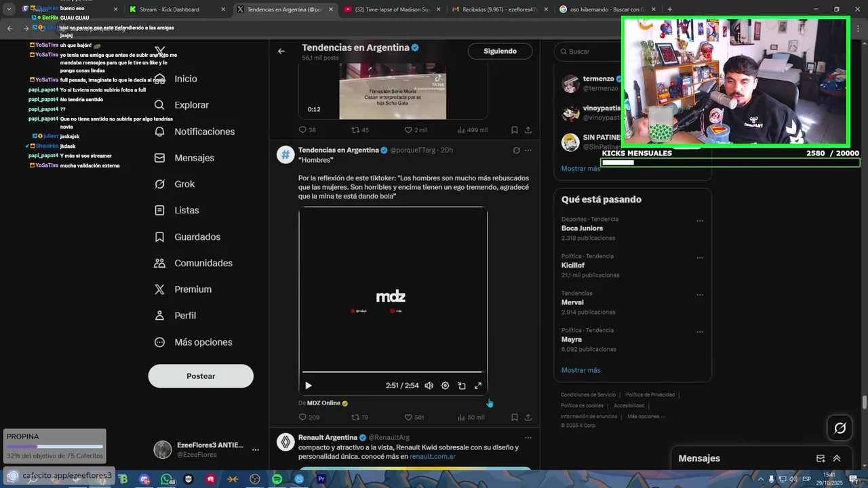
Task: Switch to Recibidos Gmail tab
Action: click(x=500, y=9)
